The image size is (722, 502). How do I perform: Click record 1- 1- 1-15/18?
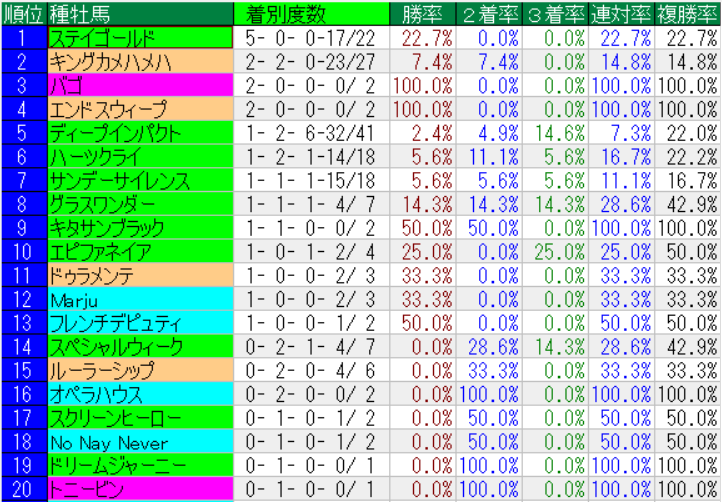pos(310,181)
